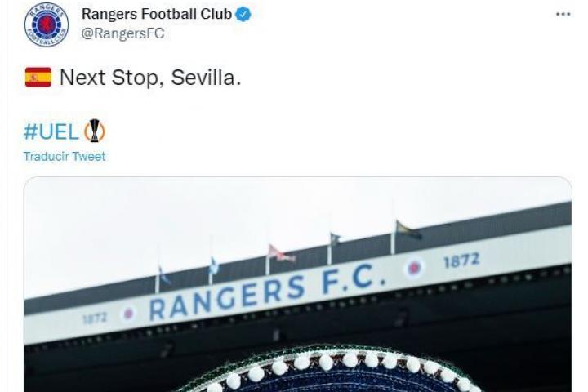The image size is (588, 392).
Task: Click the Europa League trophy emoji
Action: (x=95, y=131)
